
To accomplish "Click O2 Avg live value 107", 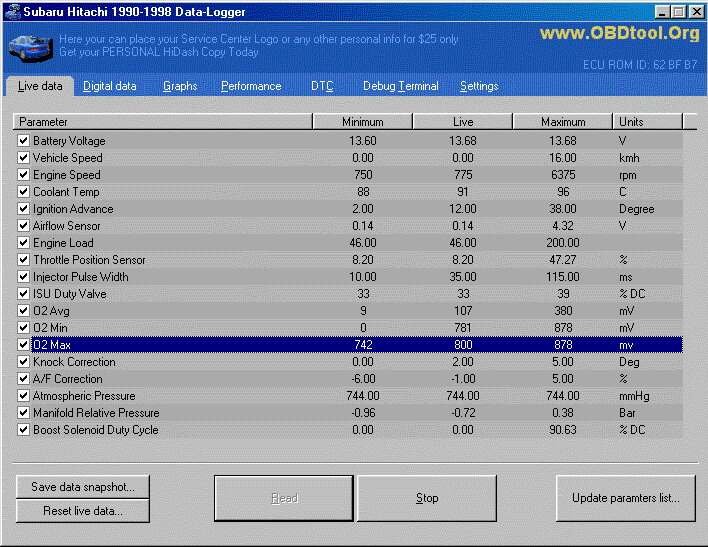I will tap(463, 311).
